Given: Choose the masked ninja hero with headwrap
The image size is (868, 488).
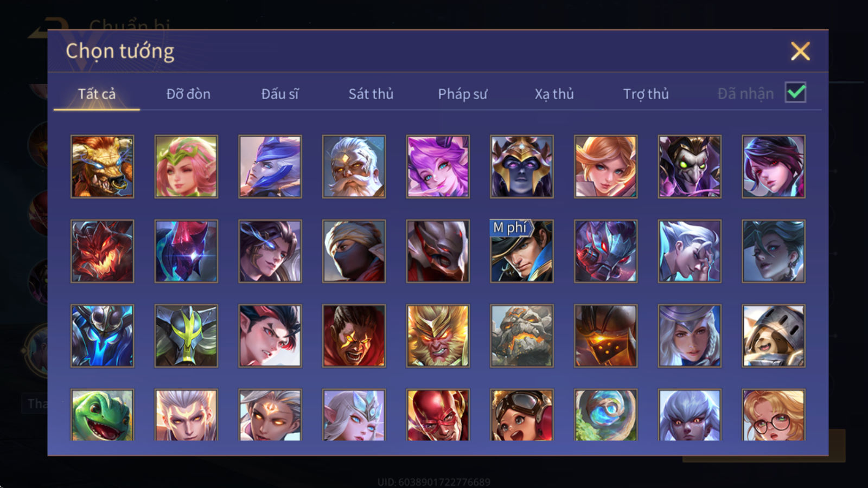Looking at the screenshot, I should (x=354, y=251).
